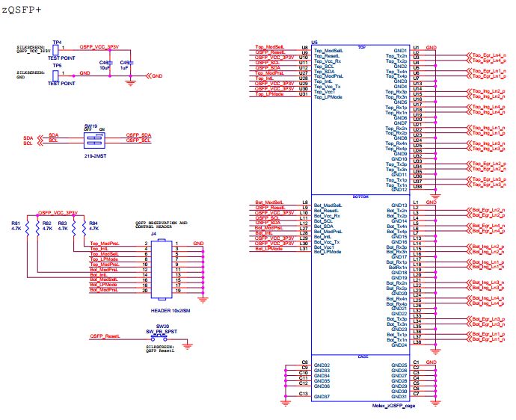Select the SW19 DIP switch symbol
516x420 pixels.
91,139
